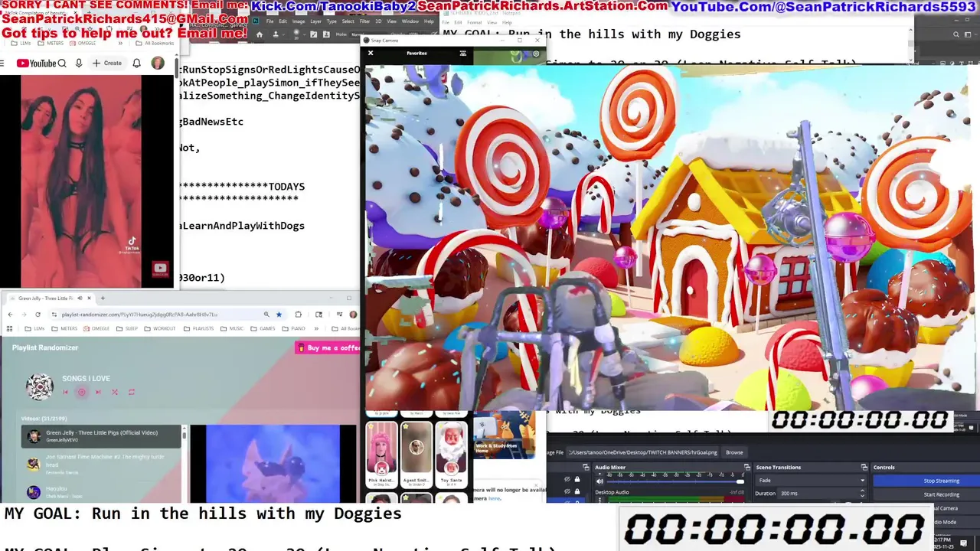Play the previous track in Playlist Randomizer

tap(65, 392)
